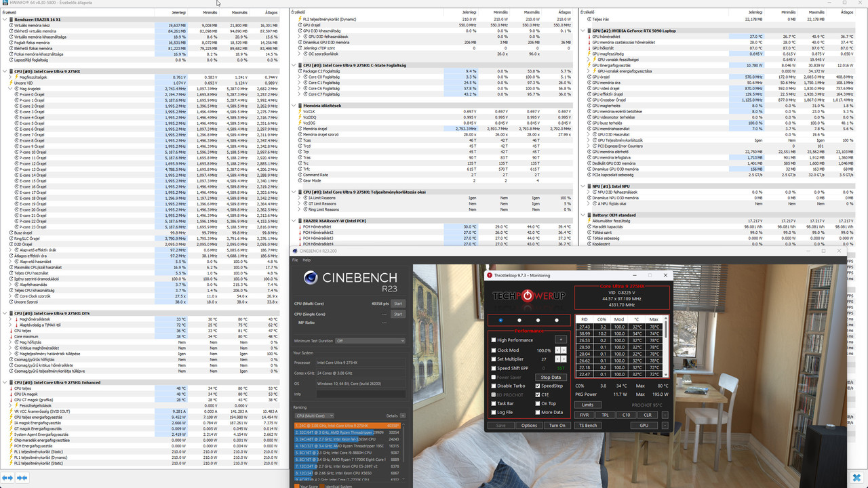Image resolution: width=868 pixels, height=488 pixels.
Task: Expand the Feszültségeltolások row
Action: coord(11,405)
